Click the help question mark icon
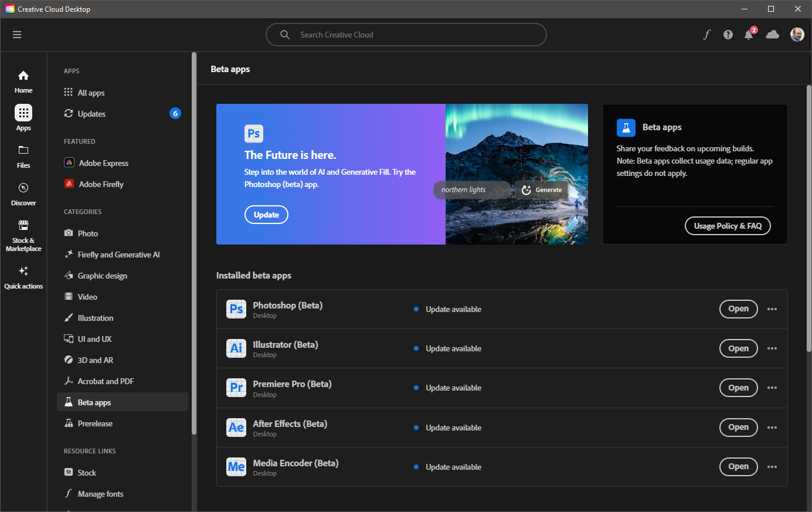812x512 pixels. point(728,35)
